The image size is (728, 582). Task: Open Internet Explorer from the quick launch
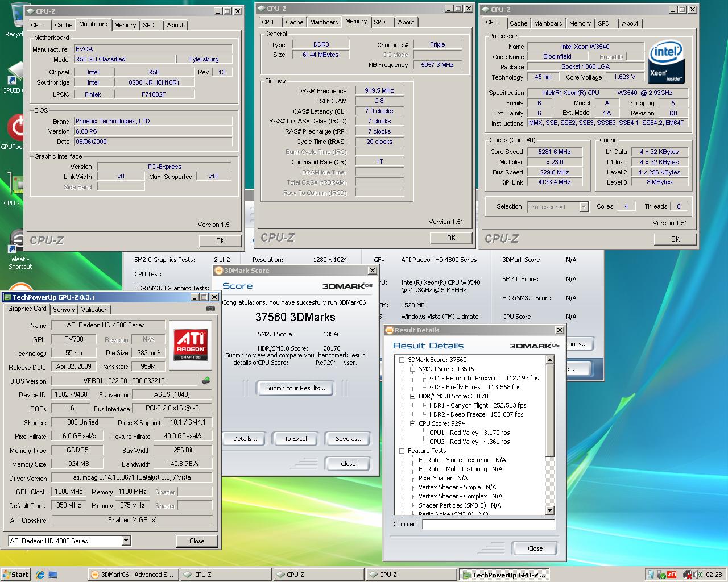[x=40, y=575]
